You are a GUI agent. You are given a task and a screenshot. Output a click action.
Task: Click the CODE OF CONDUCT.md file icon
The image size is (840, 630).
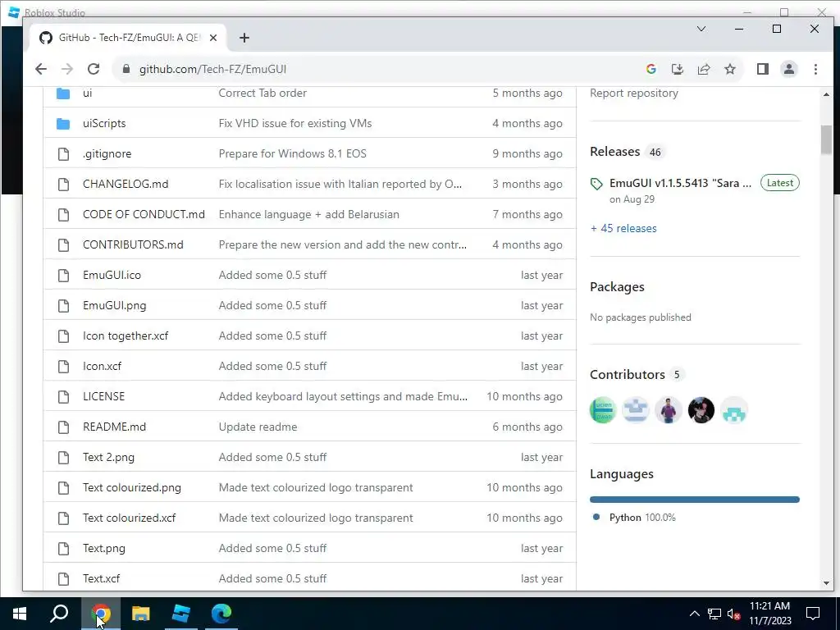(63, 215)
